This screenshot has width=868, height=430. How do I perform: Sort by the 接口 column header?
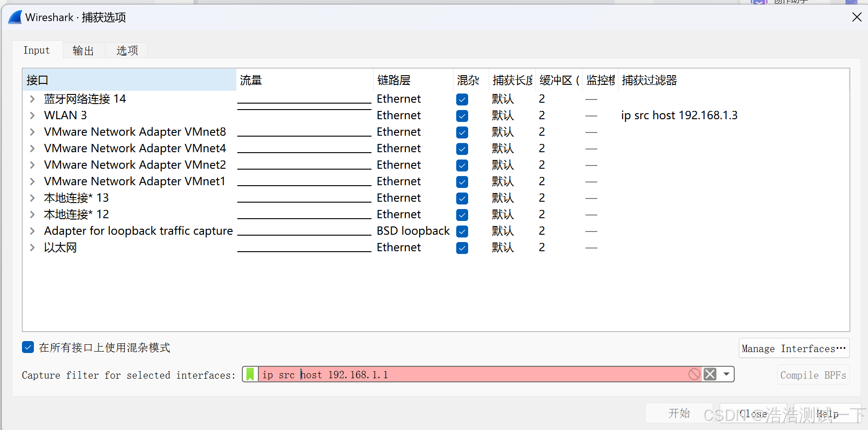129,80
